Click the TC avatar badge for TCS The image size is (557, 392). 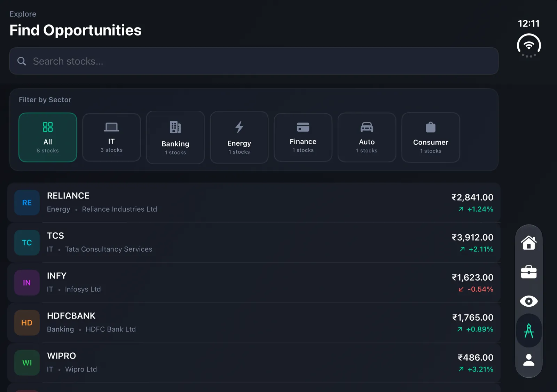[x=27, y=243]
